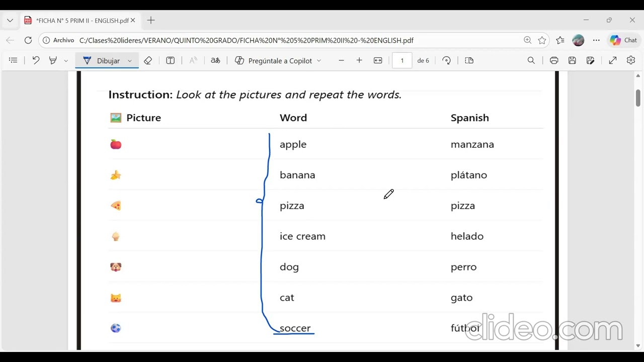Viewport: 644px width, 362px height.
Task: Click the Picture column header
Action: (143, 118)
